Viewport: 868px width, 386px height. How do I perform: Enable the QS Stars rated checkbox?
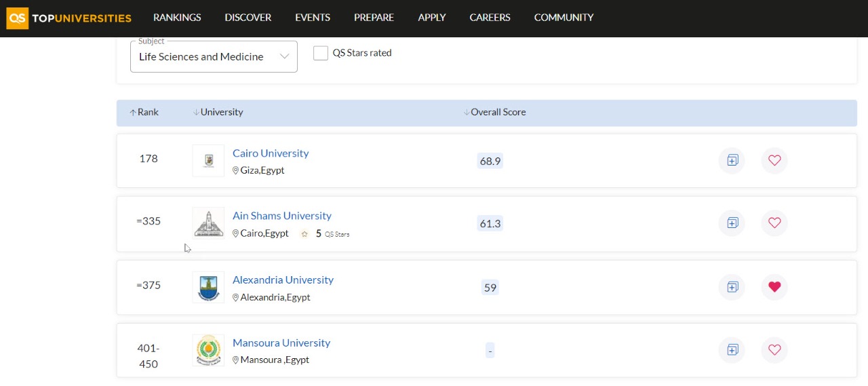pos(321,53)
